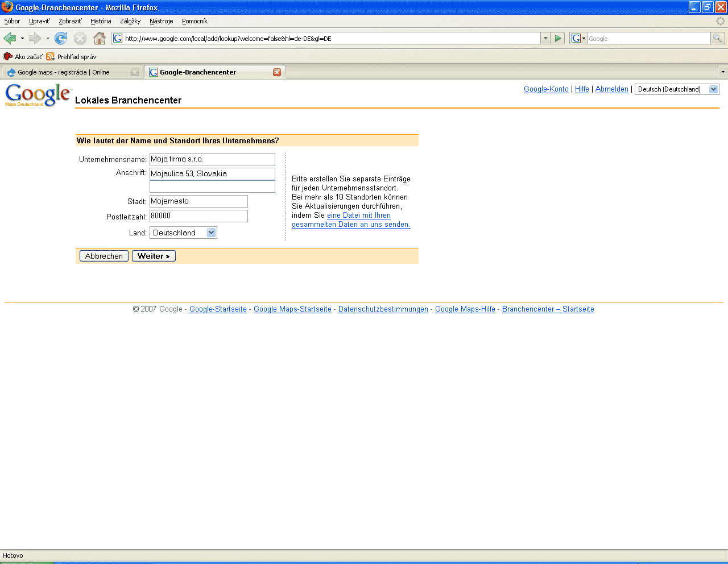Click in the Postleitzahl field

(198, 216)
